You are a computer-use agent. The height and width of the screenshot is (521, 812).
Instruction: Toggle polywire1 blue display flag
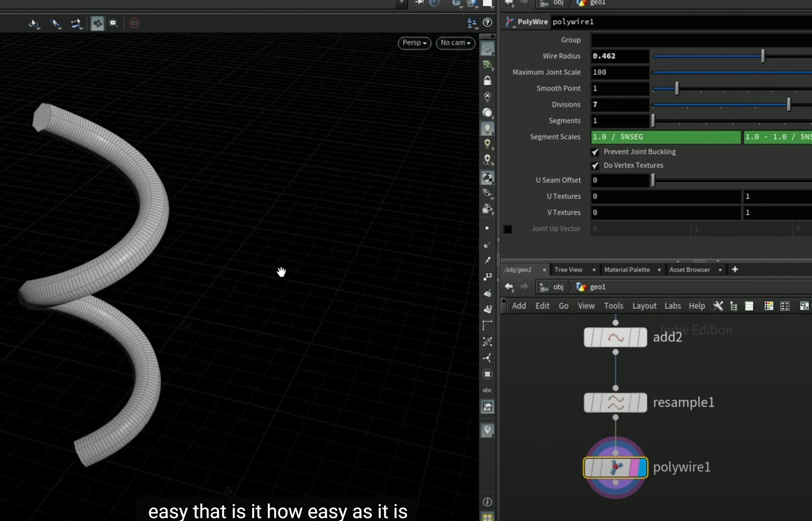[x=642, y=468]
